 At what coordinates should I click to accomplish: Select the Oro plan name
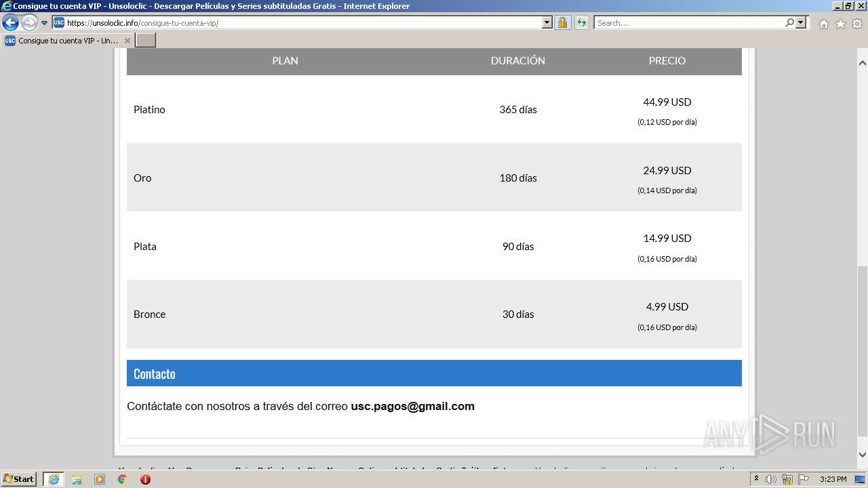[x=142, y=178]
